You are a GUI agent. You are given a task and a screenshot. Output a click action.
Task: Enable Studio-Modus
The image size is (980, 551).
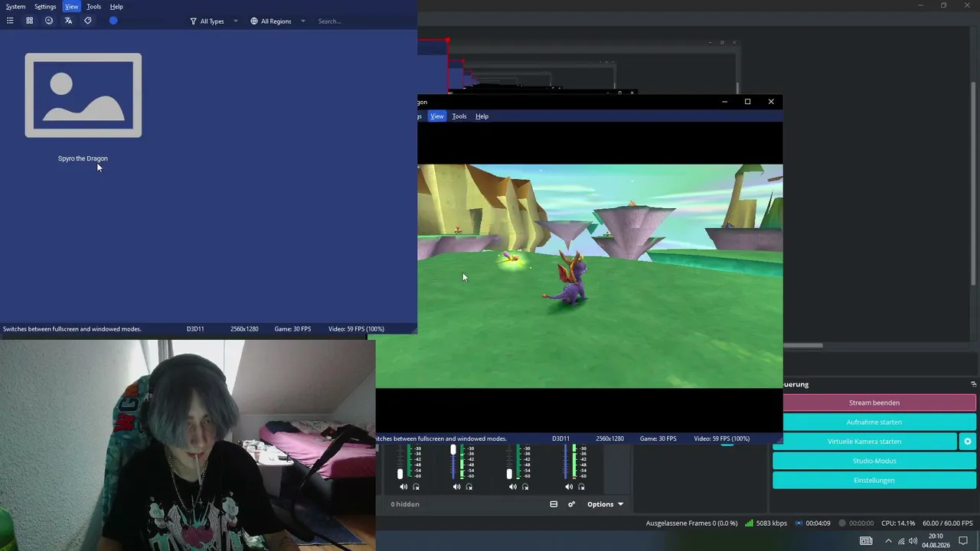(x=874, y=461)
